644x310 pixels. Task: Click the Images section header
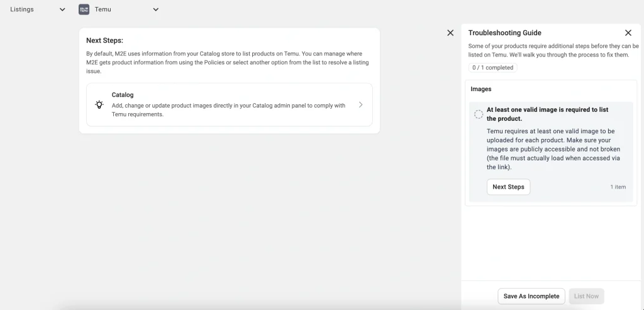pyautogui.click(x=481, y=89)
